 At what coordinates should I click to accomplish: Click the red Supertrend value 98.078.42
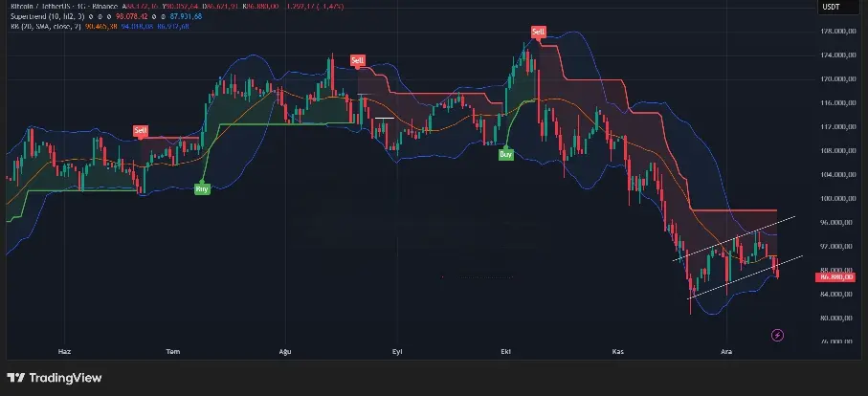pyautogui.click(x=131, y=16)
